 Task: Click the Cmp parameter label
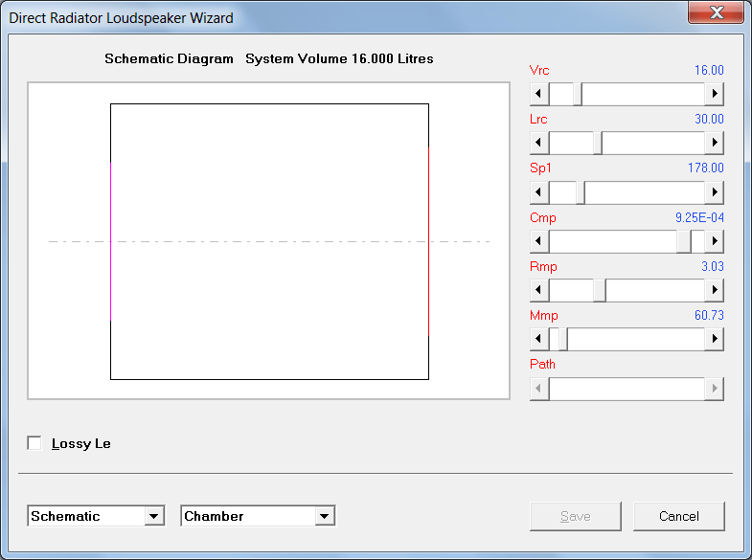click(543, 217)
